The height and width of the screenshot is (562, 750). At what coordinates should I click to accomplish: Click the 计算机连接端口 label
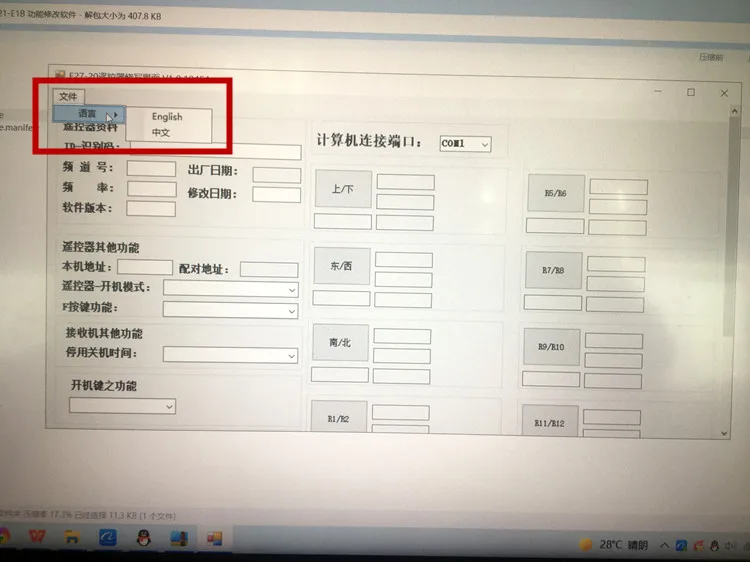[369, 141]
